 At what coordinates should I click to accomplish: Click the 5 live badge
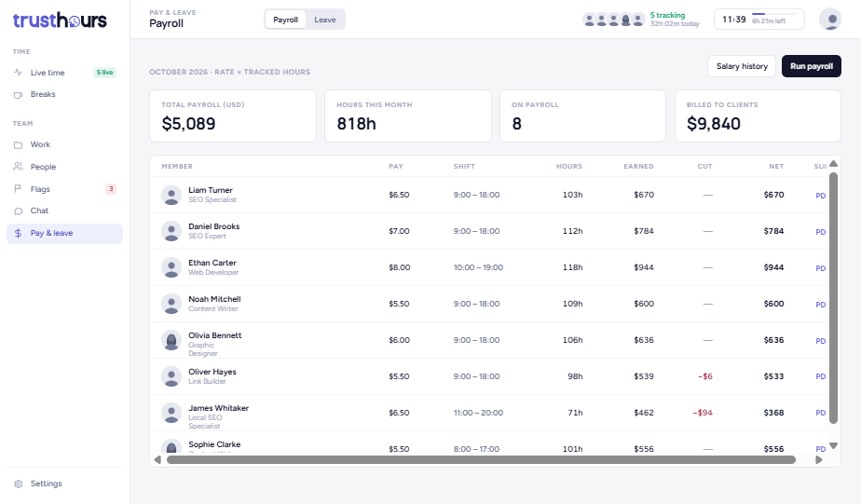[104, 73]
